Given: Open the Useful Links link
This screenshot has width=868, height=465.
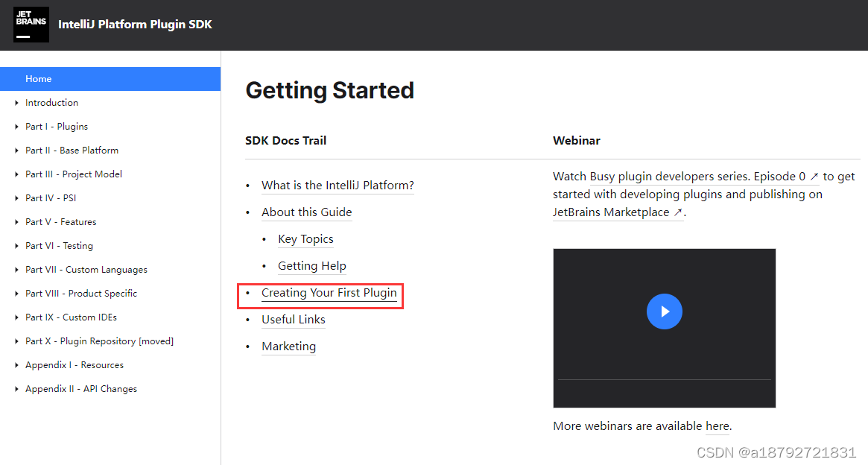Looking at the screenshot, I should [294, 320].
